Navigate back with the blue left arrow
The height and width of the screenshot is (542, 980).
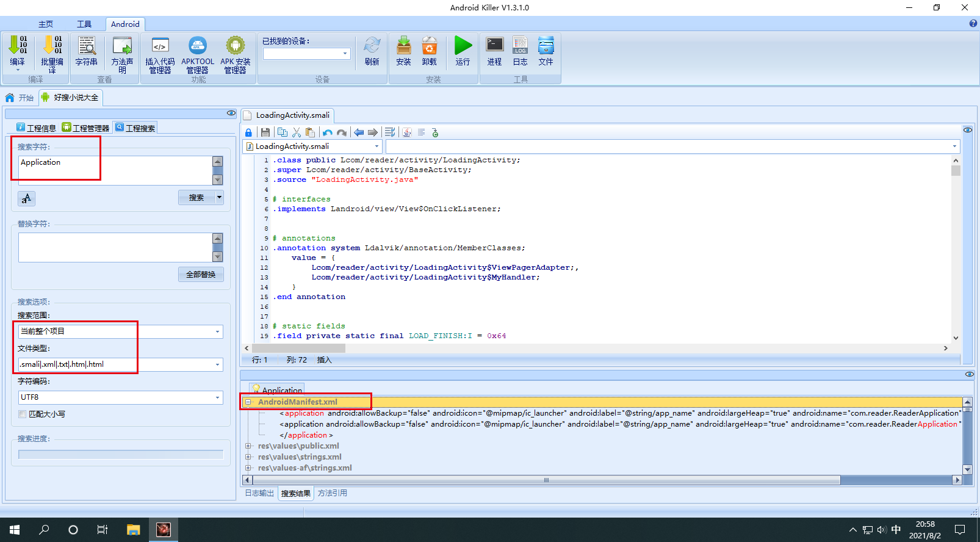pos(359,132)
